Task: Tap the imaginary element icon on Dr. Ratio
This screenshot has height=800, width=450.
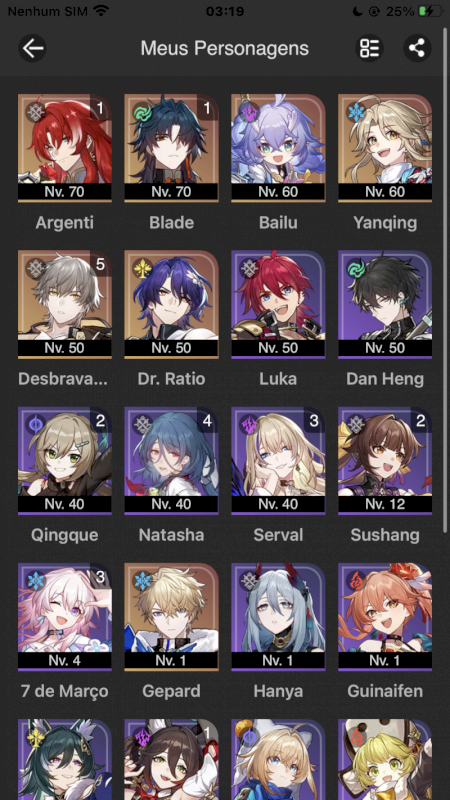Action: [142, 268]
